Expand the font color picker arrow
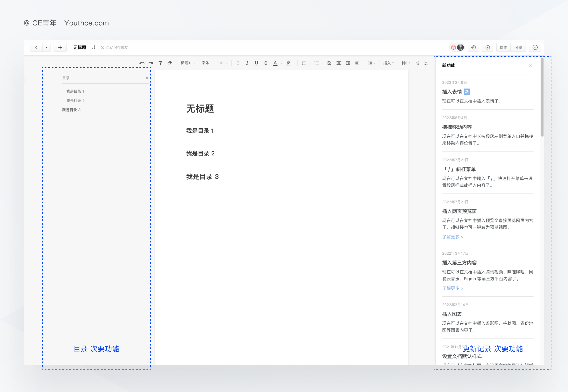Image resolution: width=568 pixels, height=392 pixels. (x=281, y=63)
